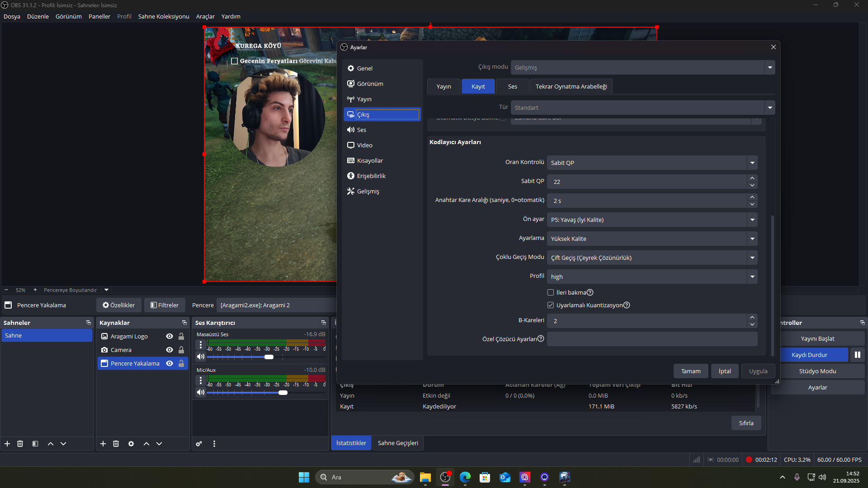
Task: Open the Kısayollar settings category
Action: (x=382, y=160)
